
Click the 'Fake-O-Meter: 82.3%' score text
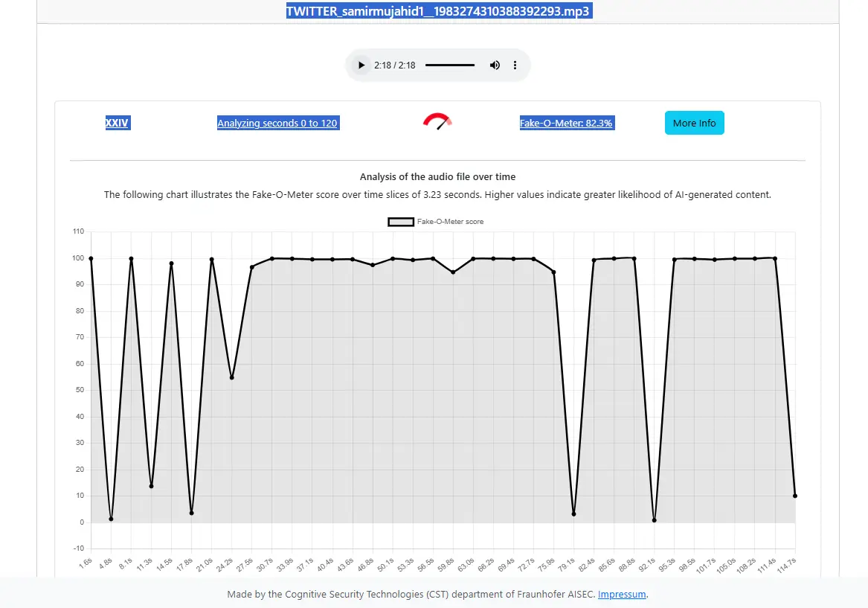tap(566, 123)
